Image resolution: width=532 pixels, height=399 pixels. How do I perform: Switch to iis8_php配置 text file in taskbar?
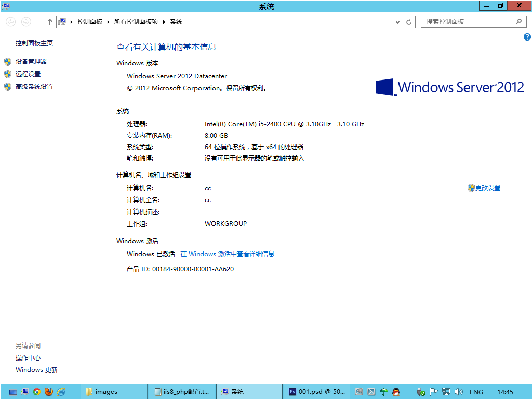[182, 392]
